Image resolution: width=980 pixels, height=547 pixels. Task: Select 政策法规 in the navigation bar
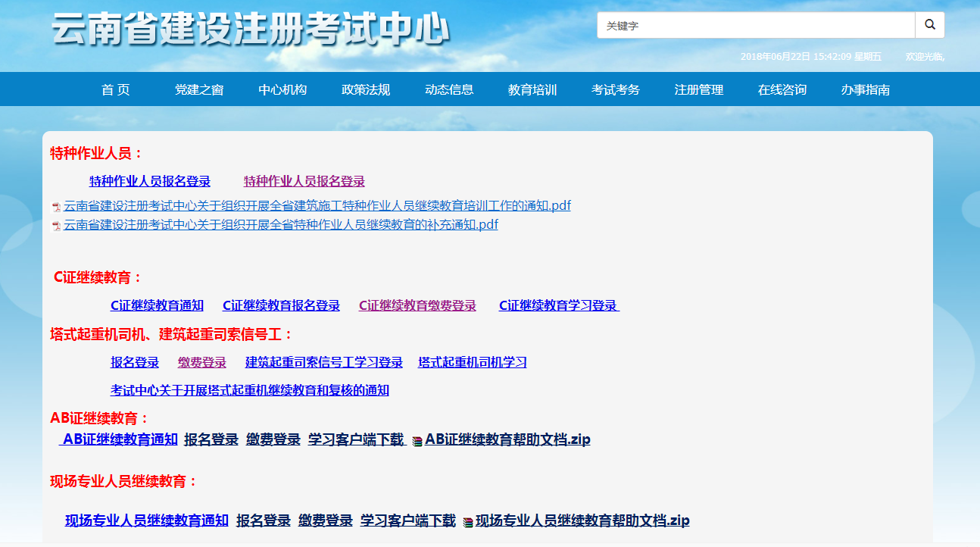pos(366,89)
